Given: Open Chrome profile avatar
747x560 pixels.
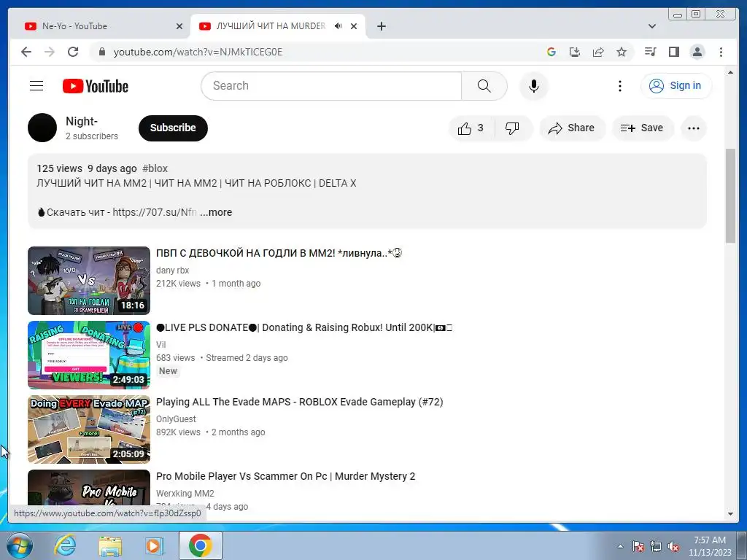Looking at the screenshot, I should pyautogui.click(x=697, y=52).
